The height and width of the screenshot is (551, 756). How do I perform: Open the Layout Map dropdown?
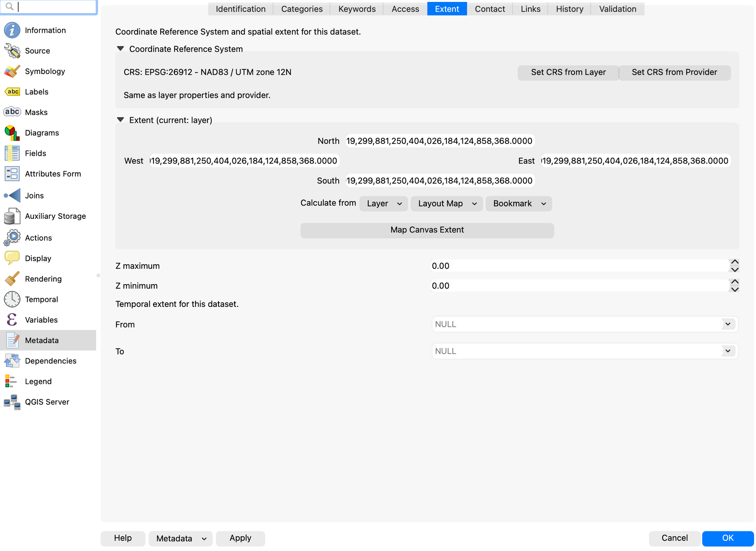pos(447,203)
